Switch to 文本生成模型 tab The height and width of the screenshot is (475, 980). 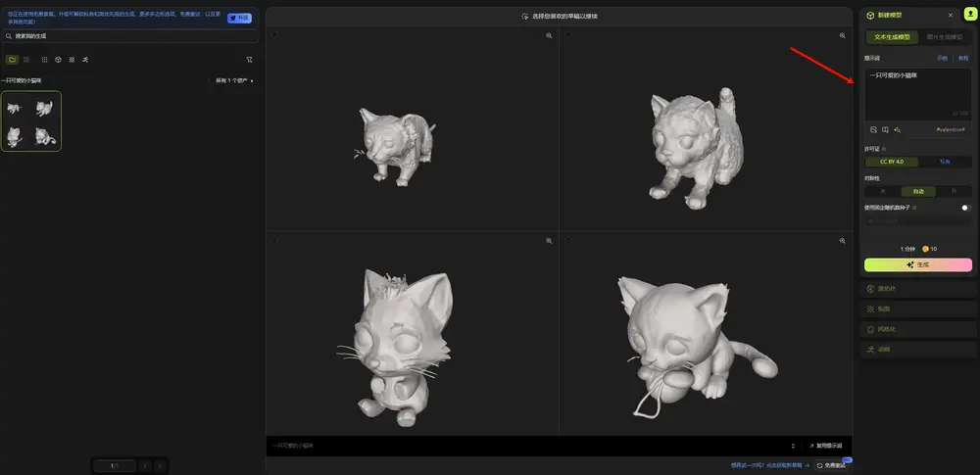tap(891, 37)
